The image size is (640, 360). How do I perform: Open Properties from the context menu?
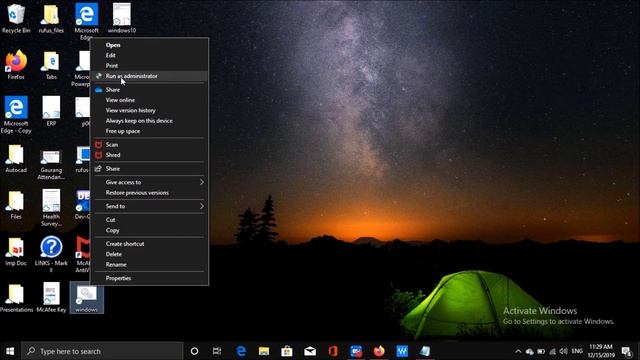pos(118,278)
